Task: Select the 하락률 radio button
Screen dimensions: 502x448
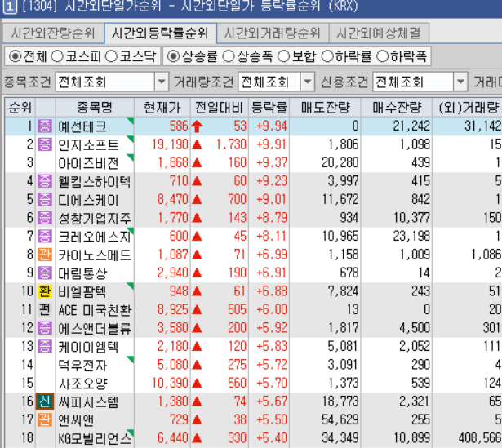Action: point(327,56)
